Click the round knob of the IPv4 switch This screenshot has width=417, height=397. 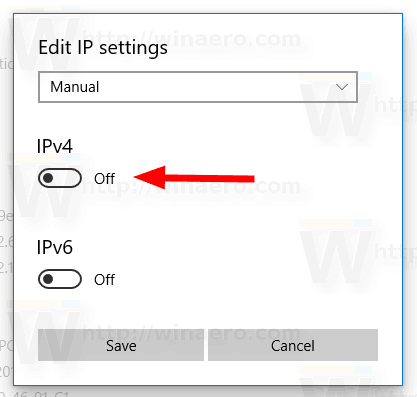click(48, 178)
